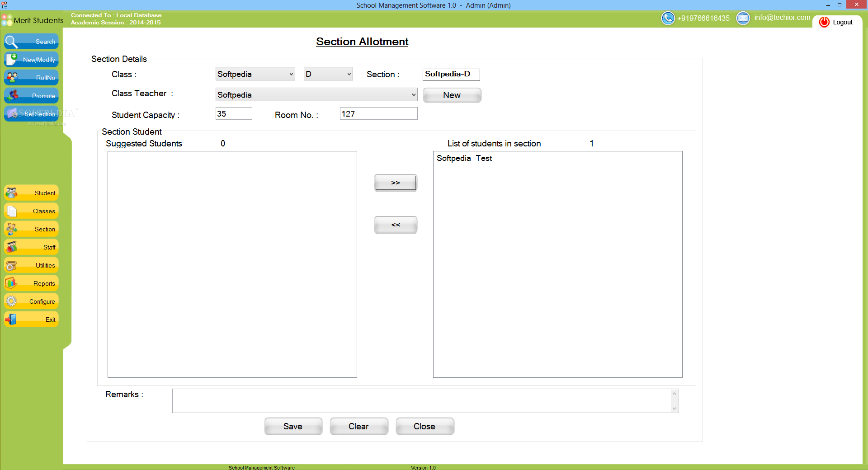This screenshot has height=470, width=868.
Task: Open New/Modify student icon button
Action: (x=12, y=59)
